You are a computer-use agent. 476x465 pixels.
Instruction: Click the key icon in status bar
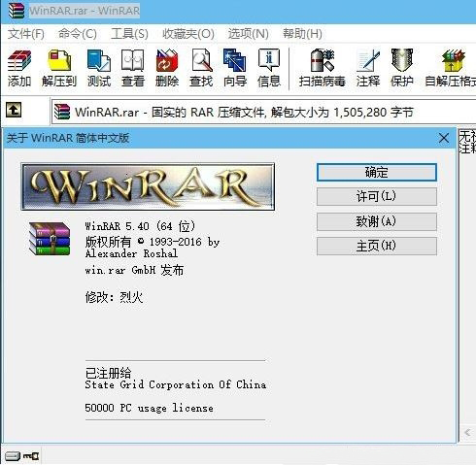tap(31, 456)
